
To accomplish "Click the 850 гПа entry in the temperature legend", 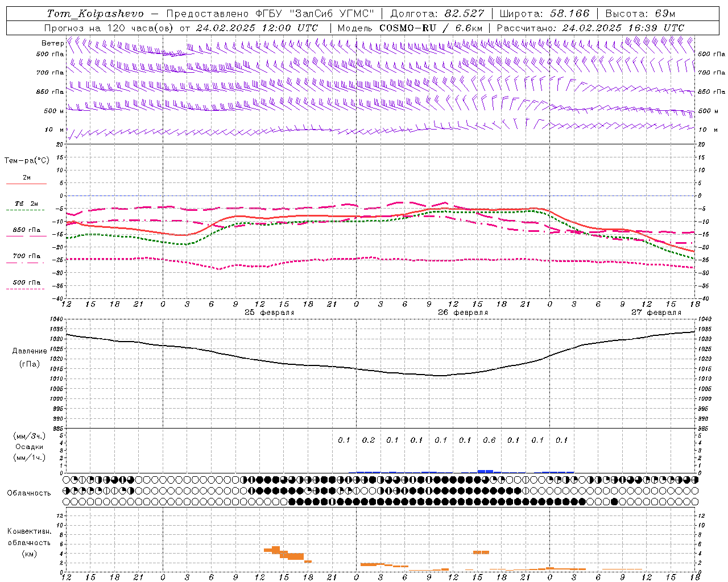I will click(27, 230).
